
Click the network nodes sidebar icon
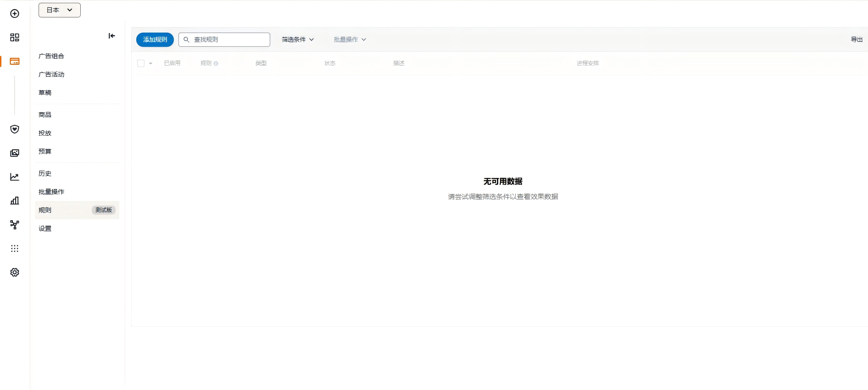coord(15,225)
